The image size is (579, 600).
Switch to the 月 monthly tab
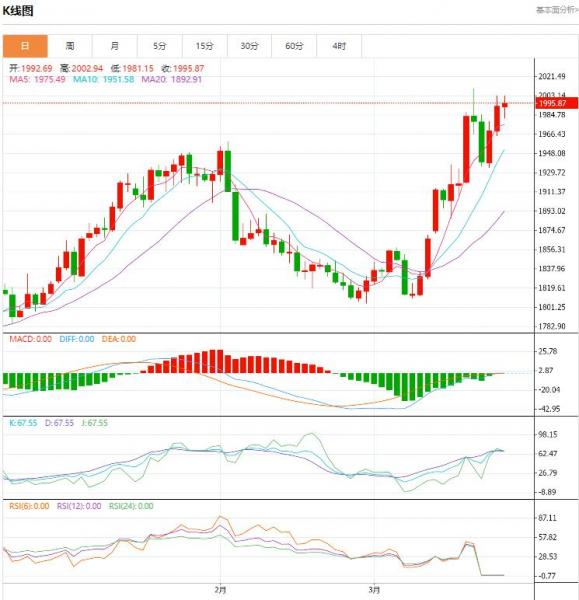click(114, 46)
